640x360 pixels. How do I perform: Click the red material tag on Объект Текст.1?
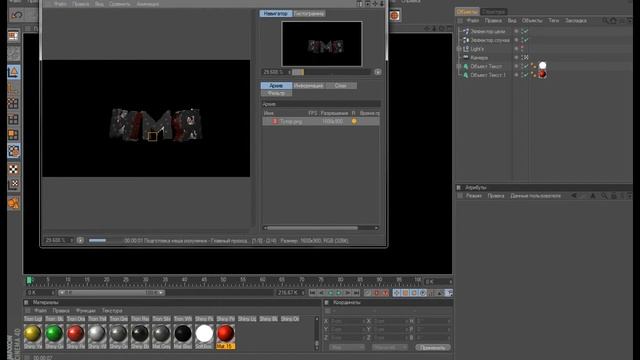pyautogui.click(x=542, y=74)
